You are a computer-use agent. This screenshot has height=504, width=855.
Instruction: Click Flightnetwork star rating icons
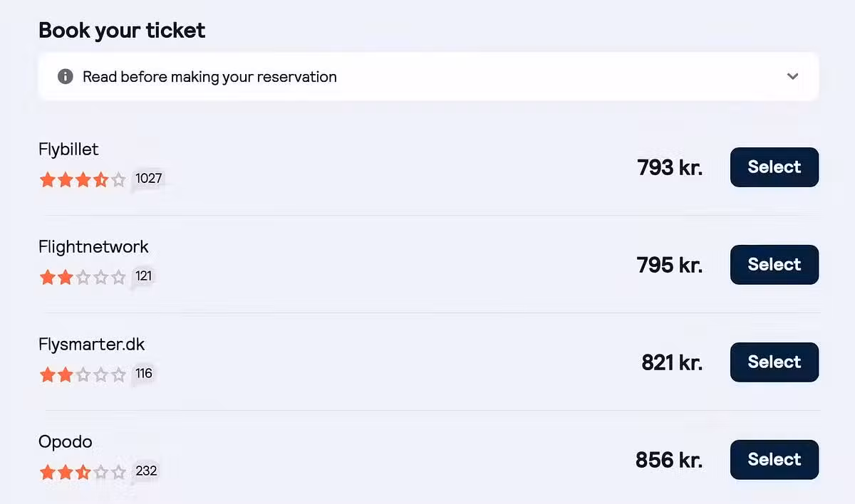point(83,277)
